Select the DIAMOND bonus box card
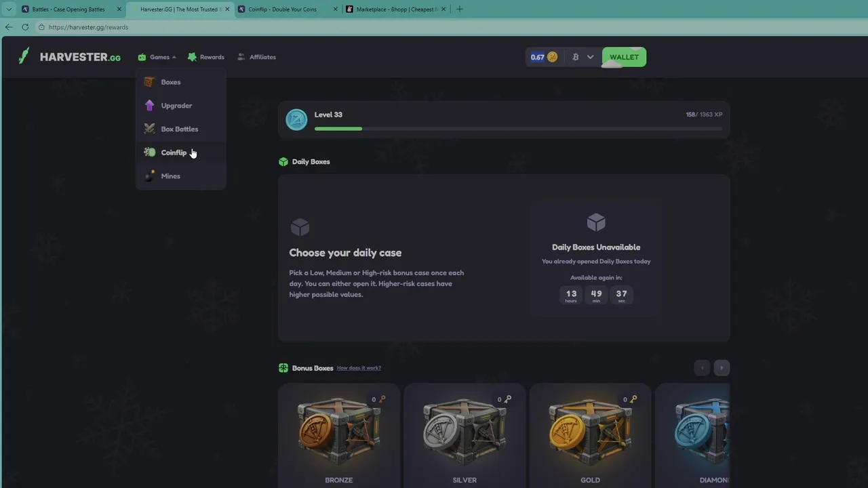This screenshot has height=488, width=868. (692, 436)
